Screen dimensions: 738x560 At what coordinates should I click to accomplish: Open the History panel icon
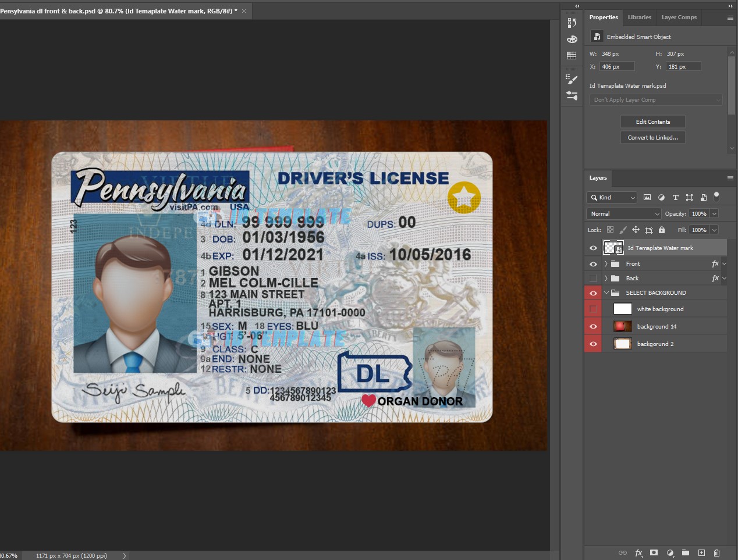(x=572, y=23)
